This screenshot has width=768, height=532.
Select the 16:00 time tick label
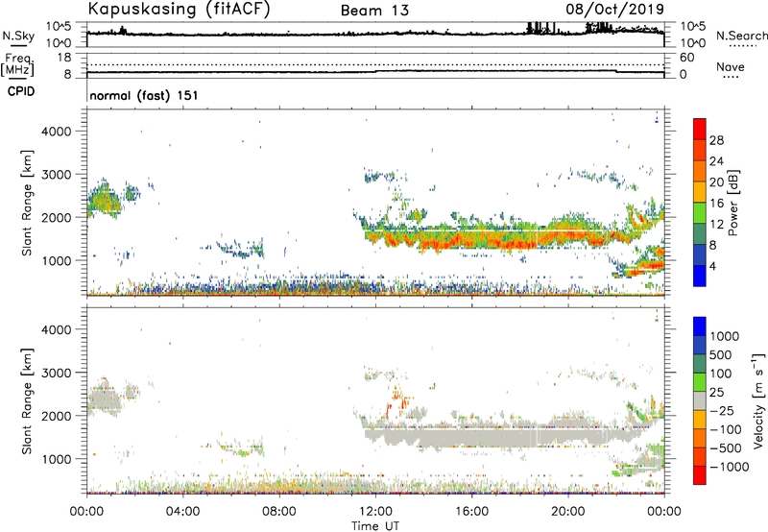coord(471,512)
